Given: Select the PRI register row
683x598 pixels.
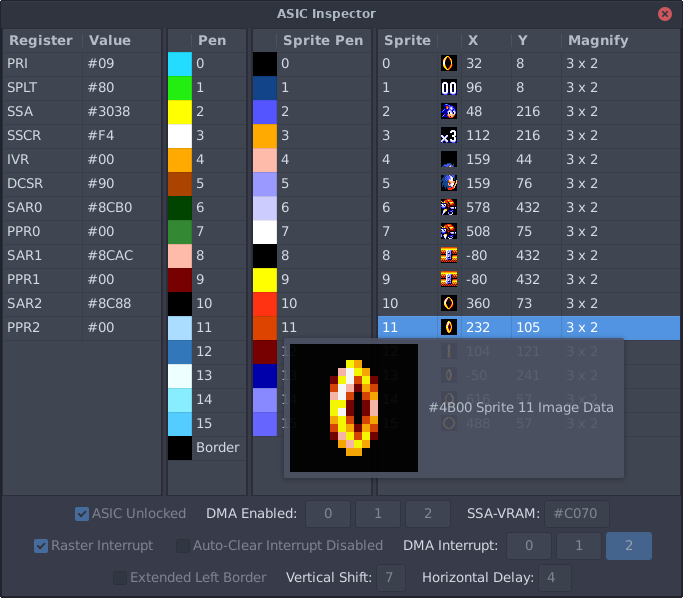Looking at the screenshot, I should point(82,64).
